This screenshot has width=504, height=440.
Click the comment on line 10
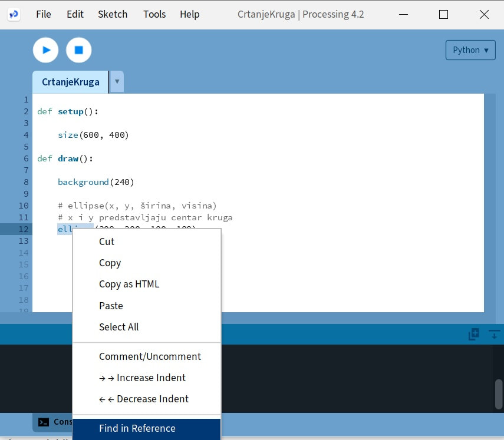pyautogui.click(x=137, y=206)
